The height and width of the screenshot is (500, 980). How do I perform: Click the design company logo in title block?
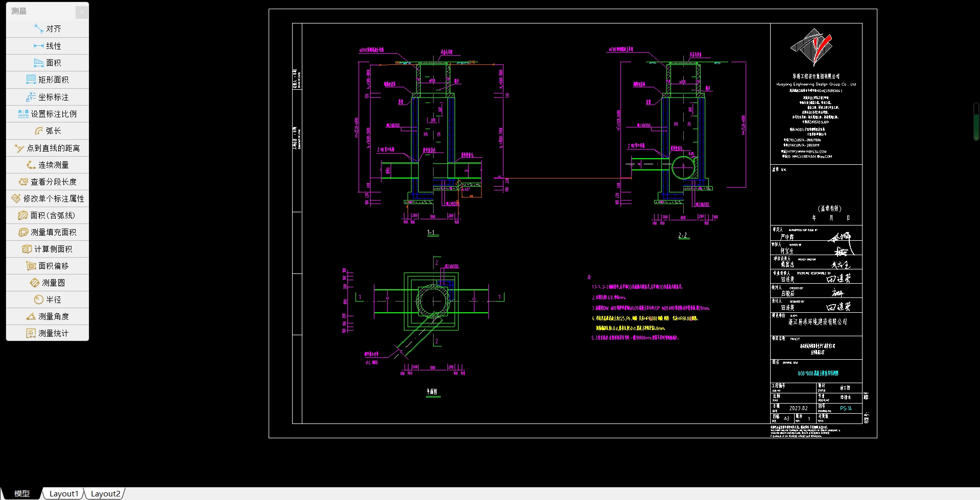point(811,47)
